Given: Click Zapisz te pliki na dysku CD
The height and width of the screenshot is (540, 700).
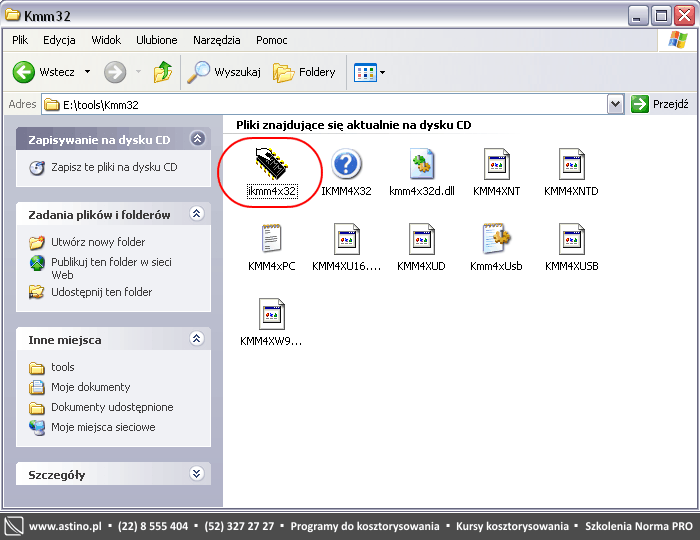Looking at the screenshot, I should pos(114,167).
